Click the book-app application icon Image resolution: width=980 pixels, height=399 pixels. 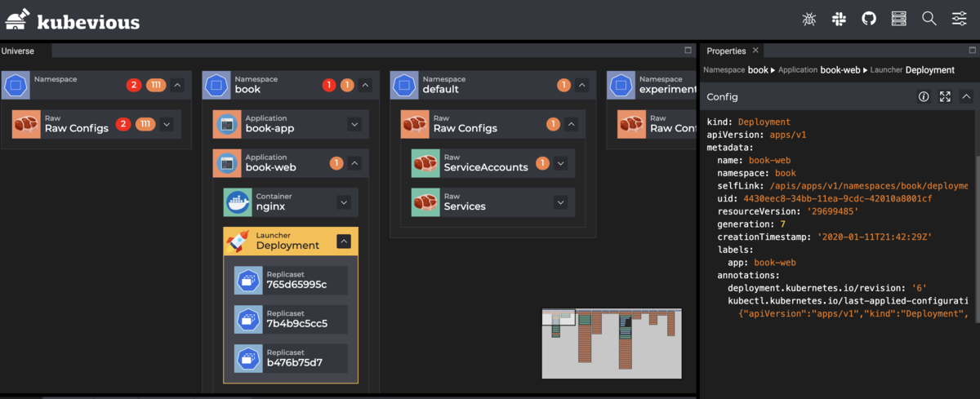pos(227,124)
